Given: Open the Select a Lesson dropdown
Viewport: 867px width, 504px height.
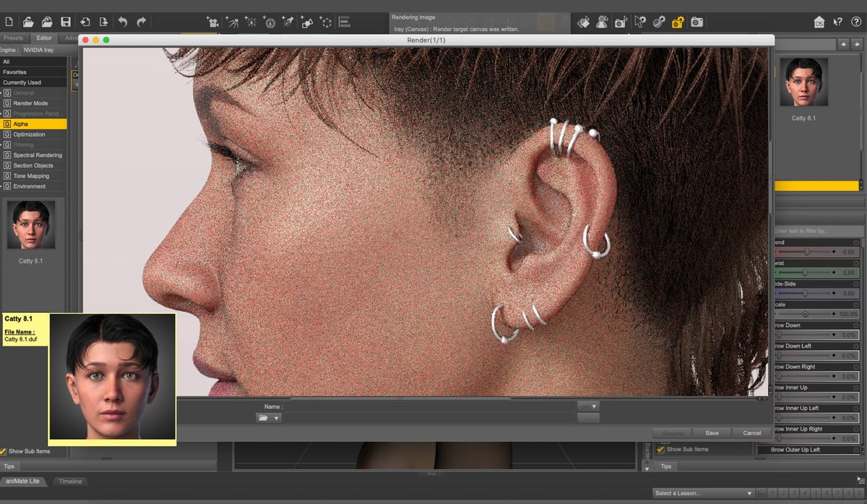Looking at the screenshot, I should [x=702, y=493].
